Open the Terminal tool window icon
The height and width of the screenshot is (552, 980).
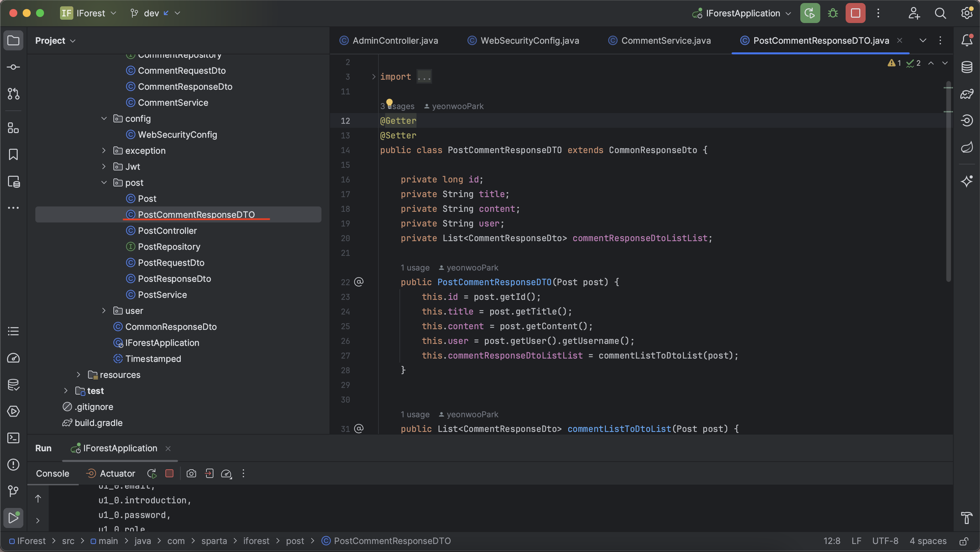(x=13, y=438)
